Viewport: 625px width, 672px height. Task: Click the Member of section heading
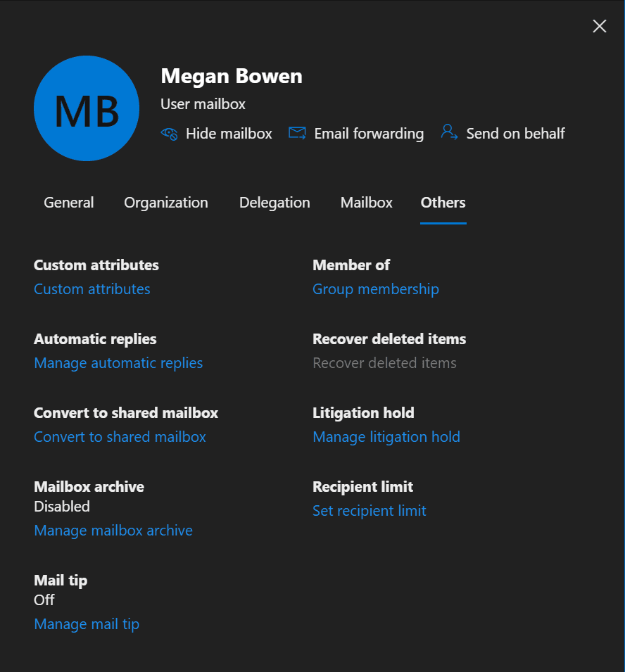[x=351, y=265]
